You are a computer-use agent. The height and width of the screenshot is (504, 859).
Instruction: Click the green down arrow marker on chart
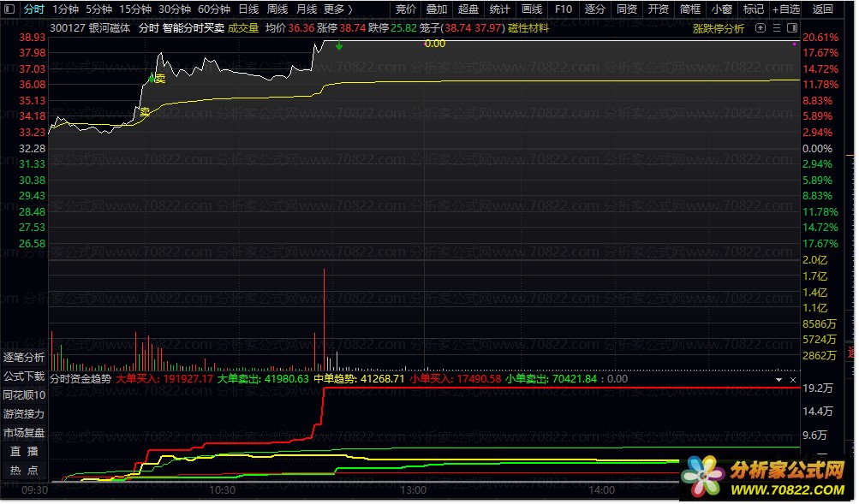pos(339,45)
